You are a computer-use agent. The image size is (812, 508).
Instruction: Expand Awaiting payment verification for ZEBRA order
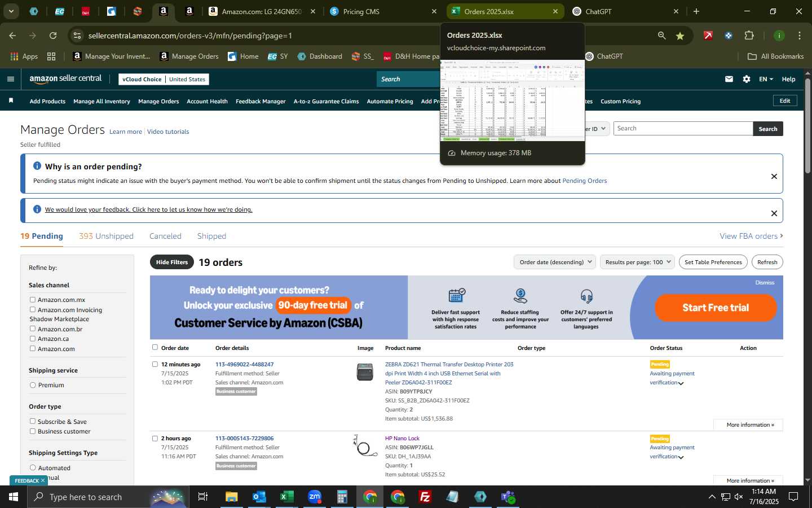pos(681,383)
